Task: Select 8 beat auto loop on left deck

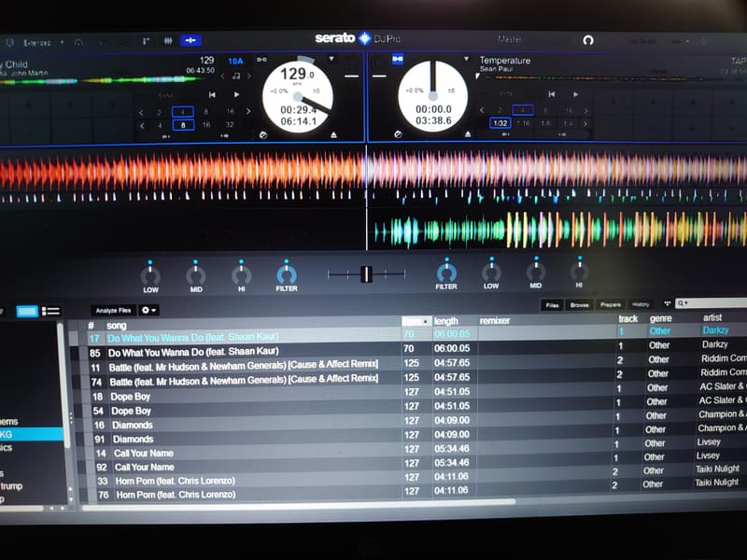Action: click(183, 124)
